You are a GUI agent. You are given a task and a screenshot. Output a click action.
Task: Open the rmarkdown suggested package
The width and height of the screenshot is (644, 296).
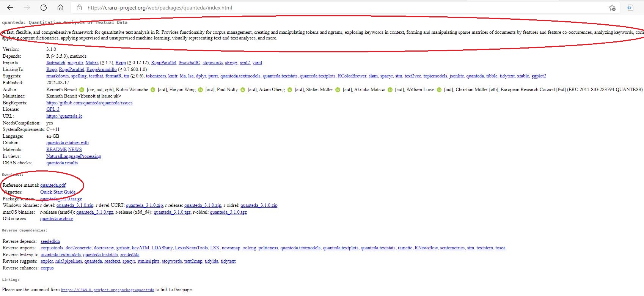coord(58,76)
